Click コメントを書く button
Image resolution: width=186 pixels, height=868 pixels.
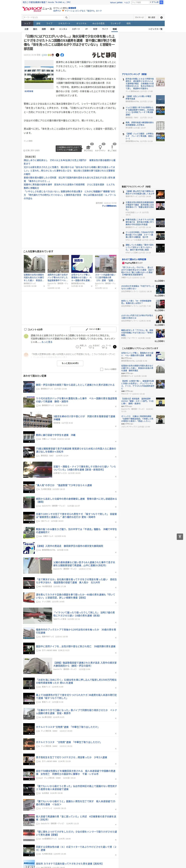coord(93,329)
